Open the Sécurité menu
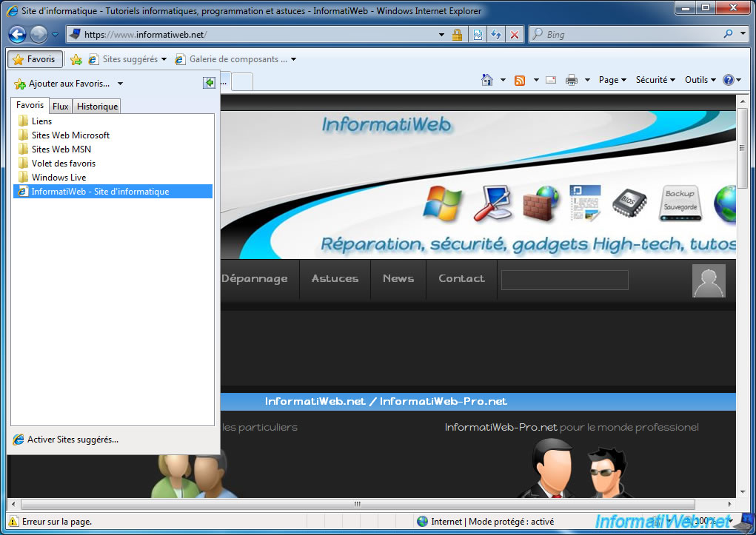This screenshot has height=535, width=756. [655, 80]
